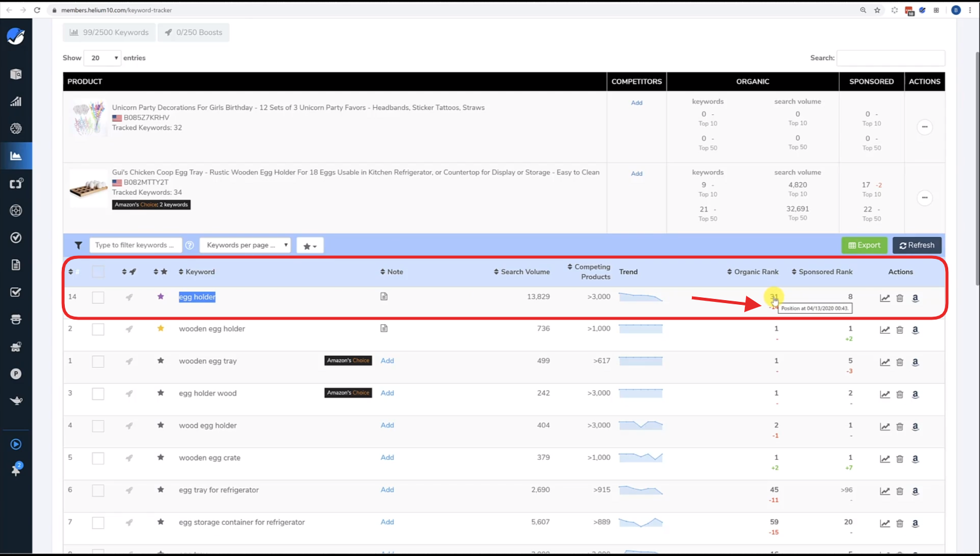Screen dimensions: 980x556
Task: Click the trend graph icon for wooden egg holder
Action: (x=885, y=330)
